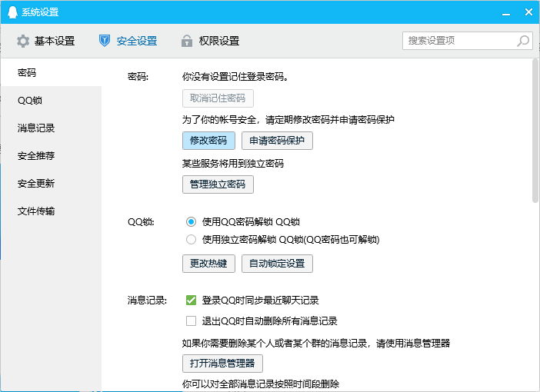540x392 pixels.
Task: Select 消息记录 in the left sidebar
Action: pyautogui.click(x=51, y=128)
